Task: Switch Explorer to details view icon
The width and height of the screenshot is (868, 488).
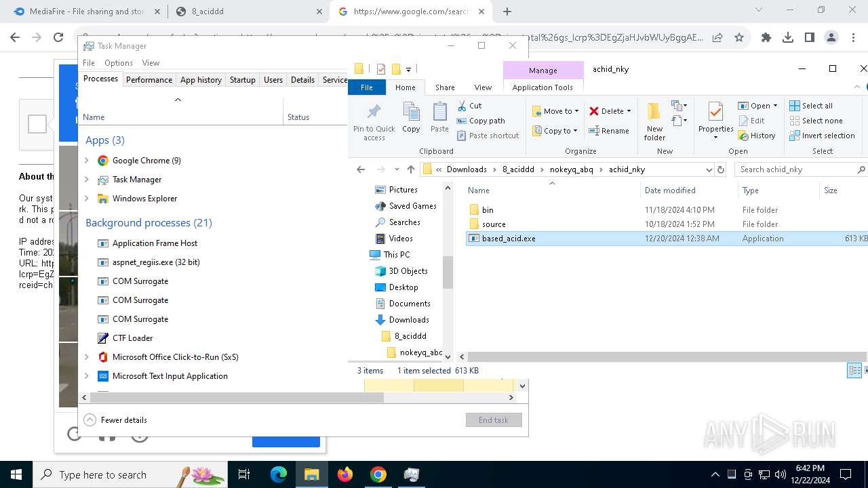Action: (854, 370)
